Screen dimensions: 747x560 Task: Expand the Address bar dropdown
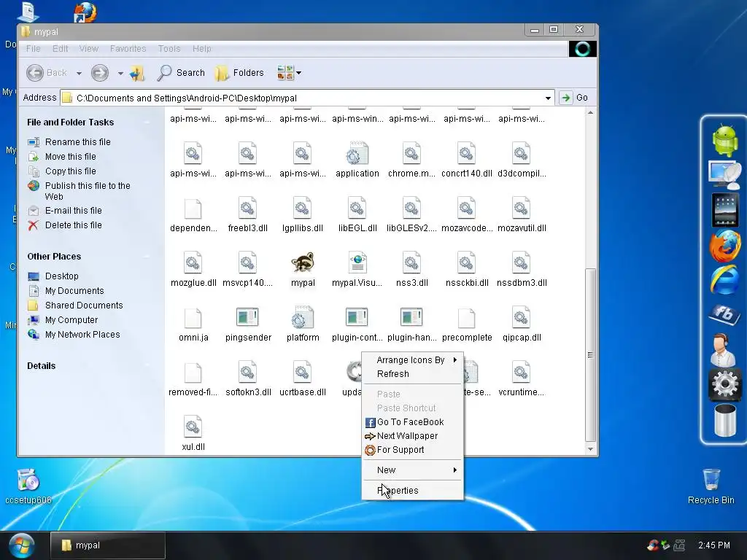(548, 98)
